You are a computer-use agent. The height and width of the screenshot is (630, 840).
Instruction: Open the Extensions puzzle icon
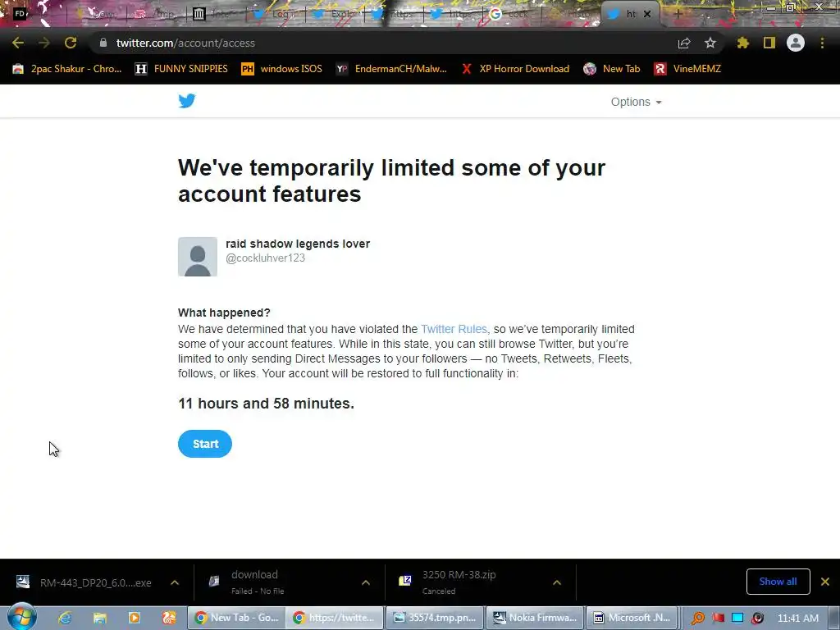pos(743,43)
